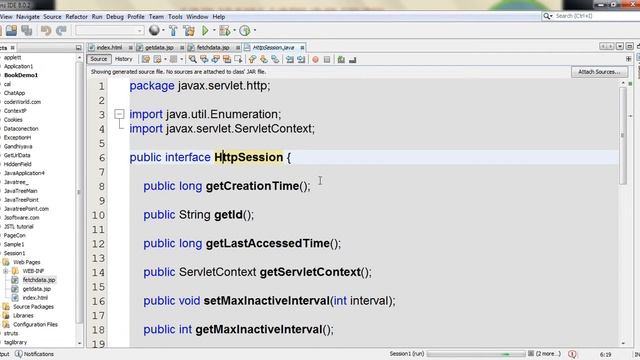Image resolution: width=640 pixels, height=360 pixels.
Task: Open the Debug Project dropdown arrow
Action: [x=234, y=30]
